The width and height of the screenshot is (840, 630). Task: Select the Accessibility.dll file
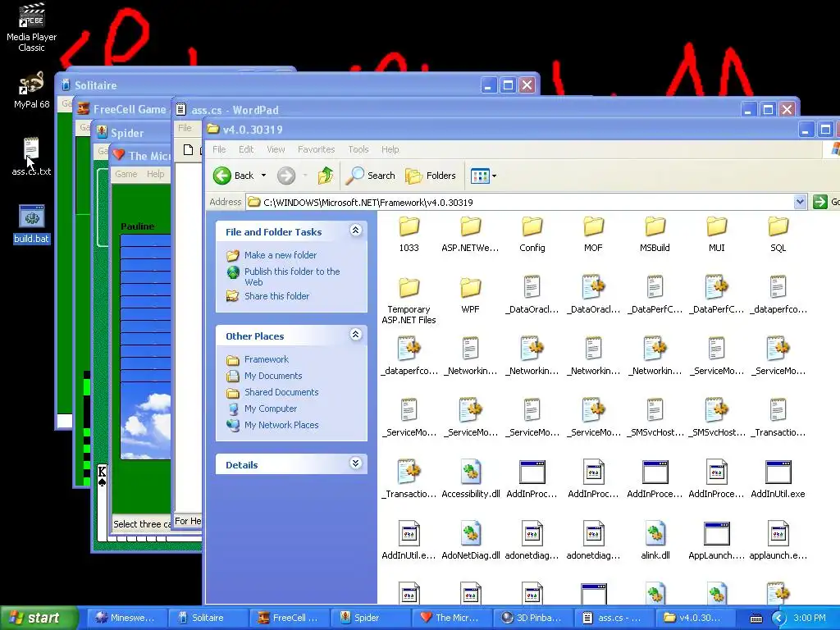click(470, 479)
